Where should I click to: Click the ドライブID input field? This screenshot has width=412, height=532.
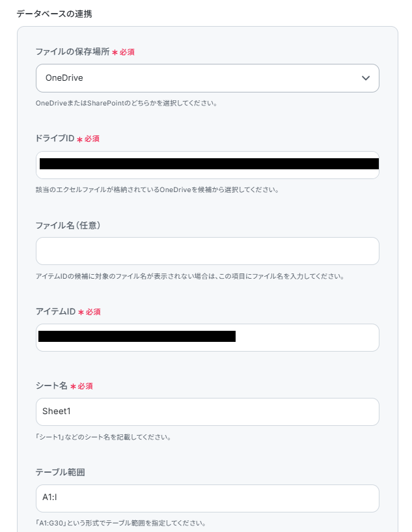click(208, 165)
